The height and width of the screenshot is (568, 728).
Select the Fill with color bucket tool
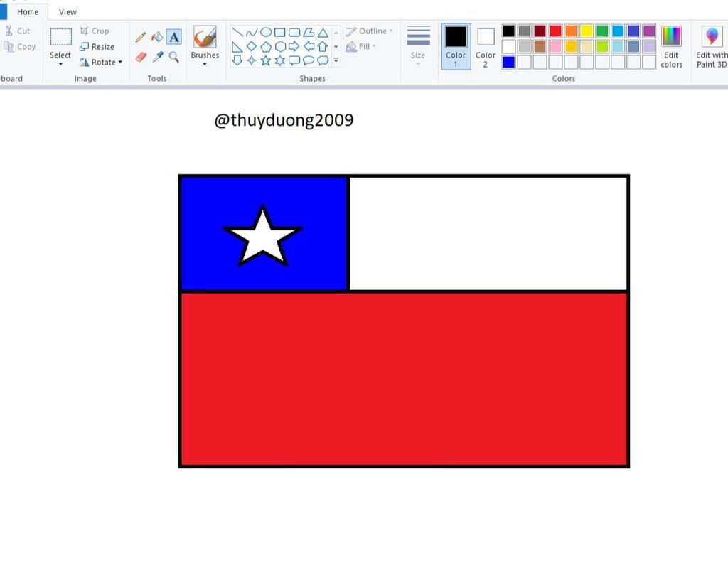point(157,37)
